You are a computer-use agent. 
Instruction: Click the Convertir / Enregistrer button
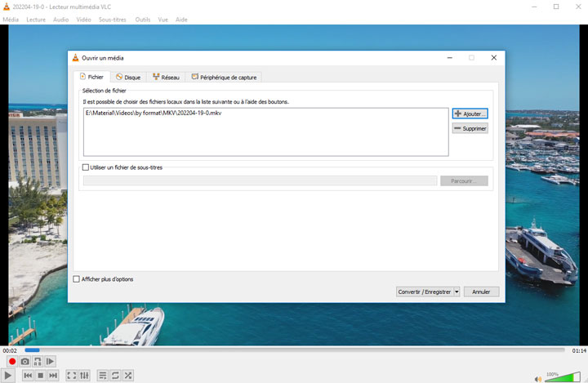coord(425,292)
